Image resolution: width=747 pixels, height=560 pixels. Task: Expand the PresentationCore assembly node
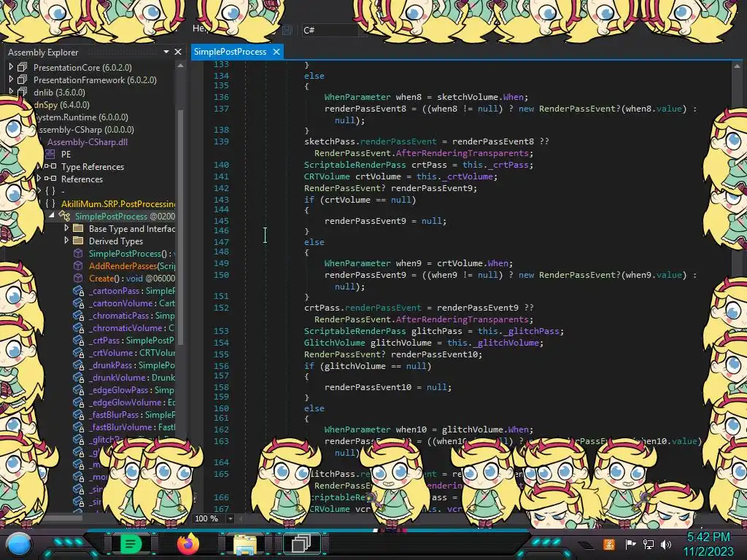click(x=11, y=67)
